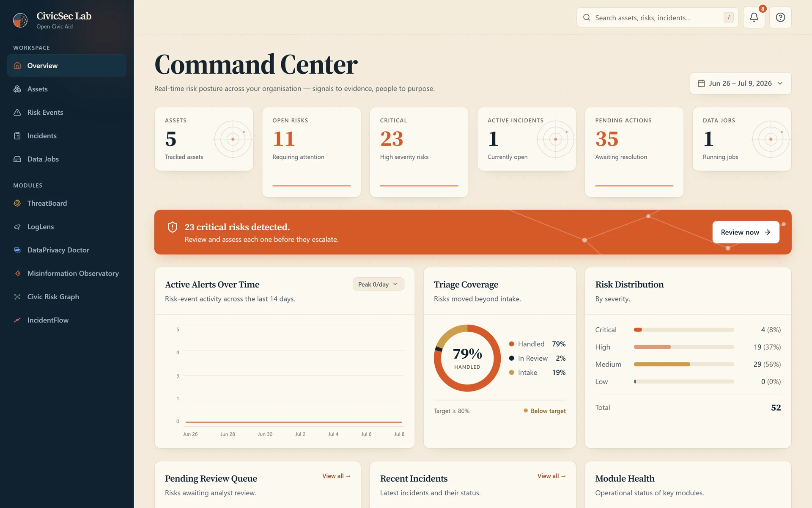Click the In Review legend dot

511,358
